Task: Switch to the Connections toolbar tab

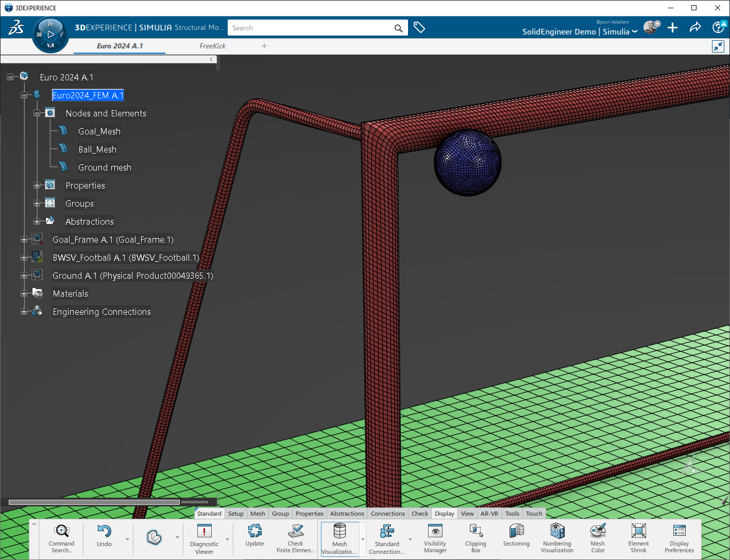Action: click(387, 514)
